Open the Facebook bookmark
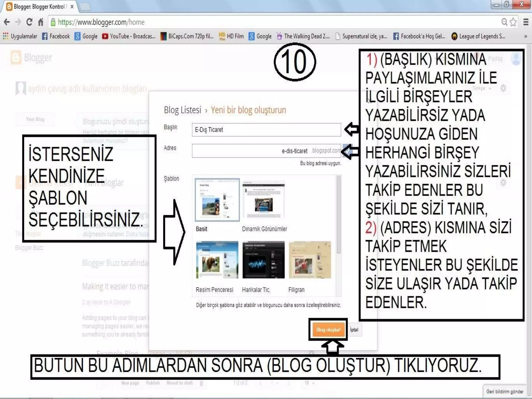 pos(56,36)
